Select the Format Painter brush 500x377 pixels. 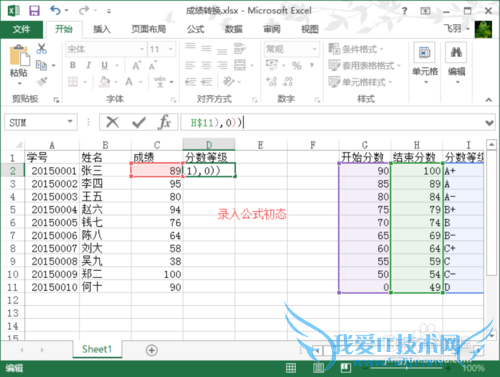coord(42,81)
